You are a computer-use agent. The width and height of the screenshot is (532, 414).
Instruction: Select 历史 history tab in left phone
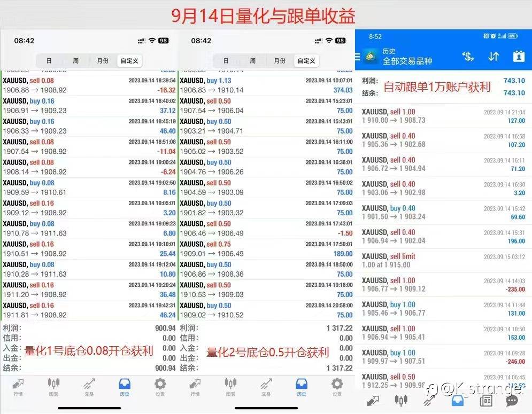pyautogui.click(x=125, y=387)
